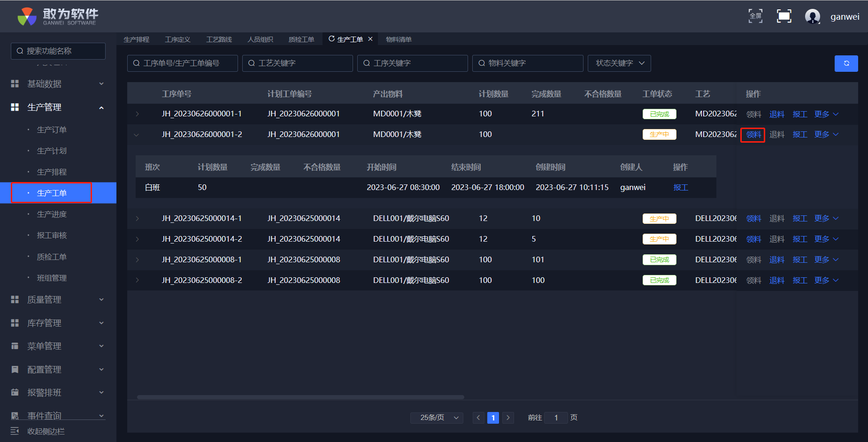Go to next page arrow in pagination
The width and height of the screenshot is (868, 442).
click(x=508, y=418)
